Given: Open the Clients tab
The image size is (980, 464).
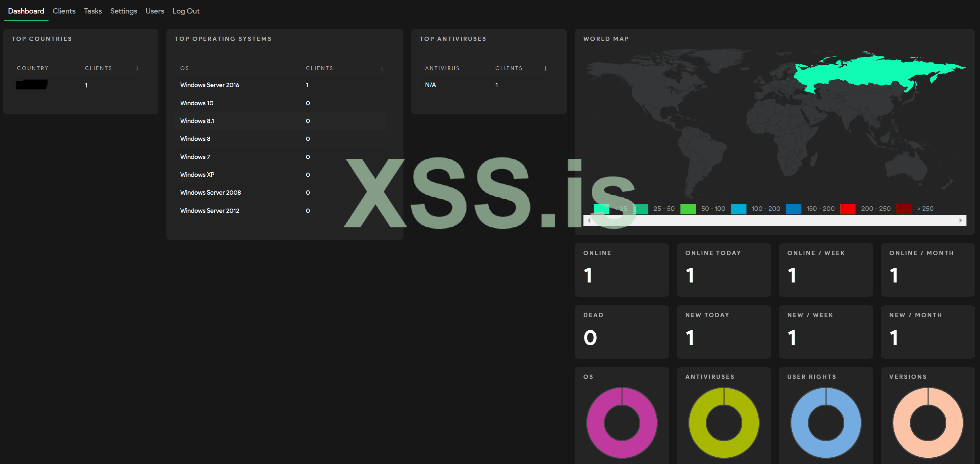Looking at the screenshot, I should pyautogui.click(x=64, y=11).
